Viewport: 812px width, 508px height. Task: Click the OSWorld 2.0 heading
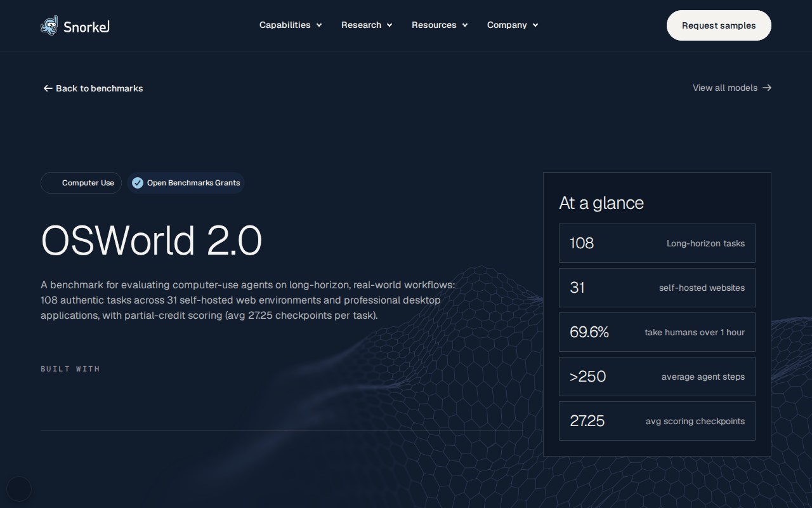point(151,241)
